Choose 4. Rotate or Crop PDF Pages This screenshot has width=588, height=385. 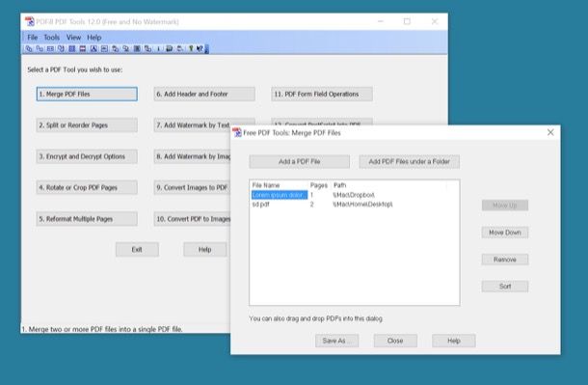click(x=87, y=187)
